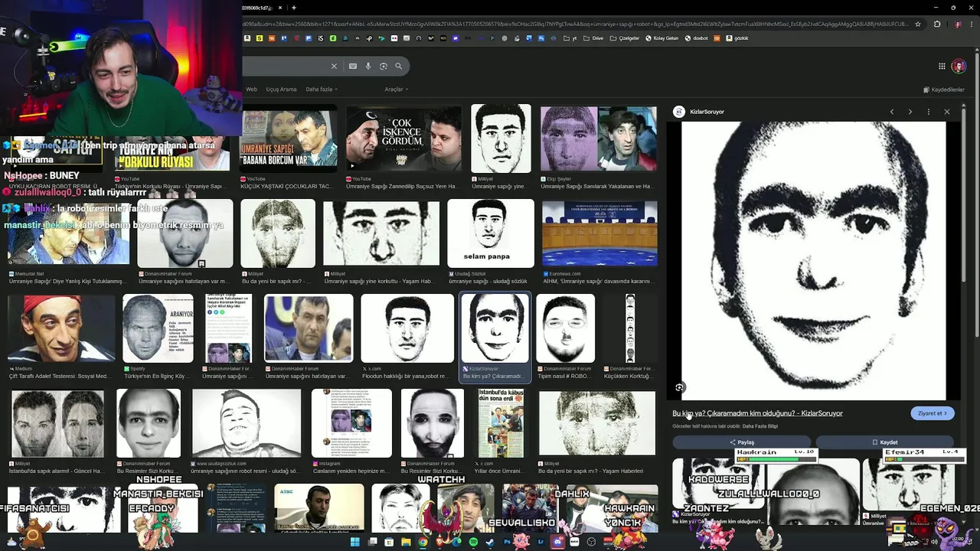Click the large sketch preview image
This screenshot has width=980, height=551.
[814, 260]
